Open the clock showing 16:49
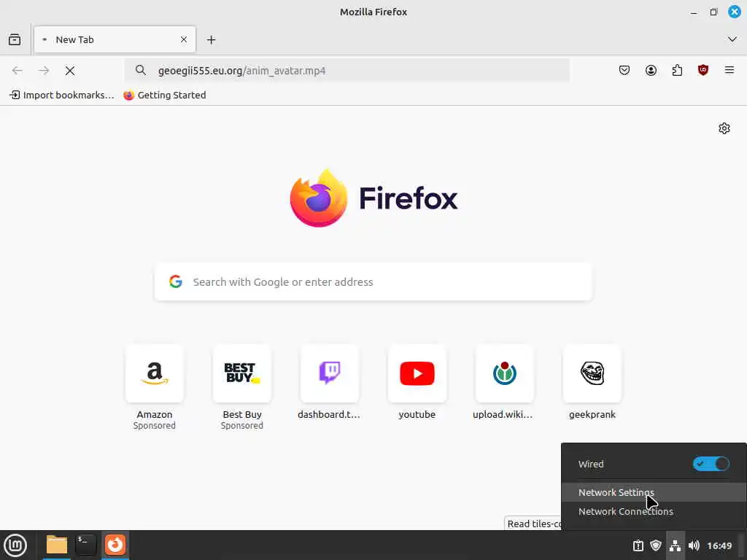The image size is (747, 560). [x=719, y=545]
